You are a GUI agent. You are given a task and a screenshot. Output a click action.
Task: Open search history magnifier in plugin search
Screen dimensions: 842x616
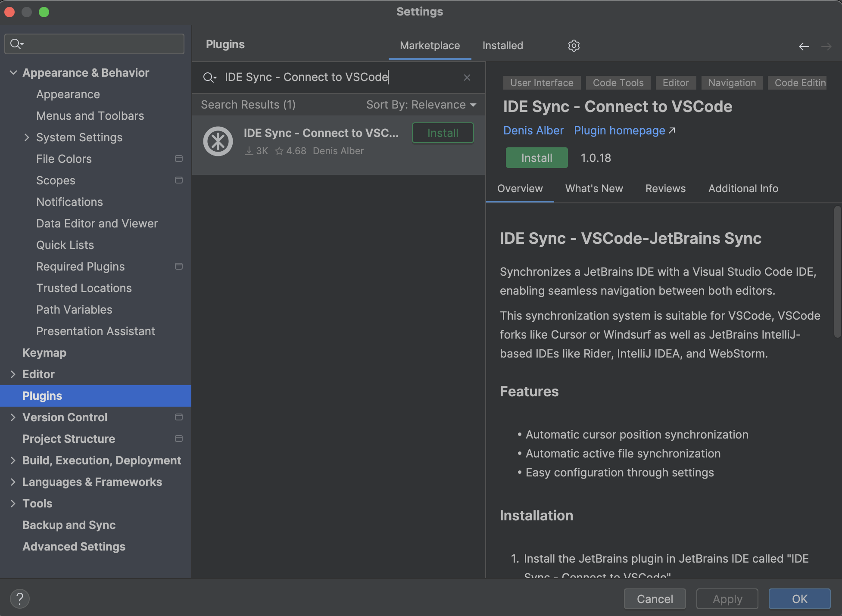click(x=209, y=78)
